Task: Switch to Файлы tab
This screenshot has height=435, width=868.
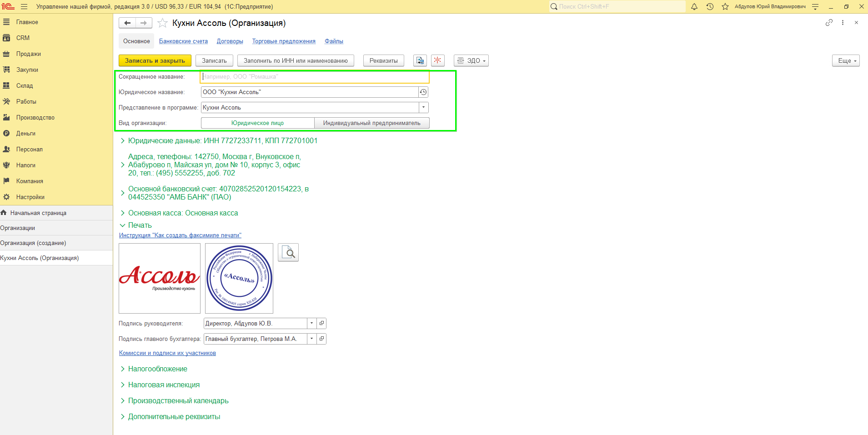Action: point(334,41)
